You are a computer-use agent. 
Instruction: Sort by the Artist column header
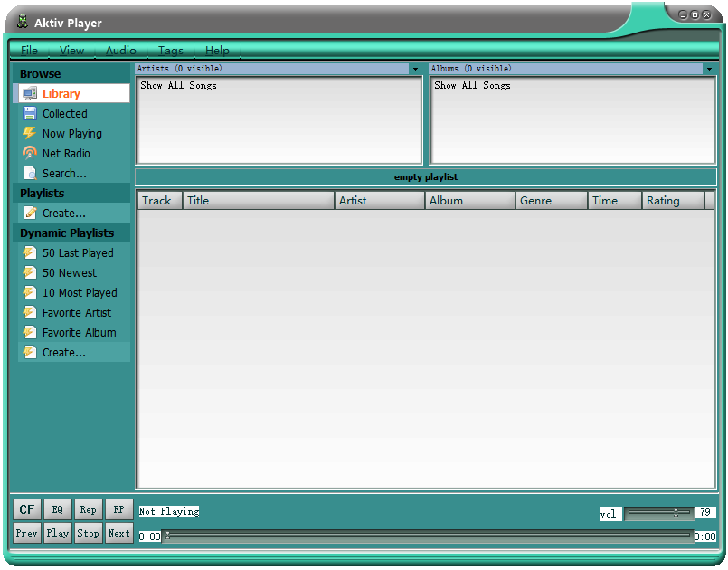point(380,201)
